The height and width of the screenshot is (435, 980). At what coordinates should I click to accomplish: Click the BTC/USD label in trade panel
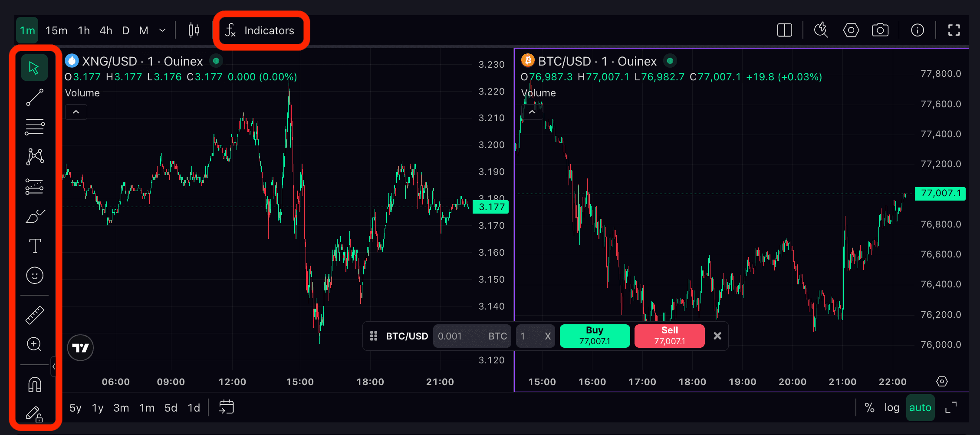[x=407, y=336]
